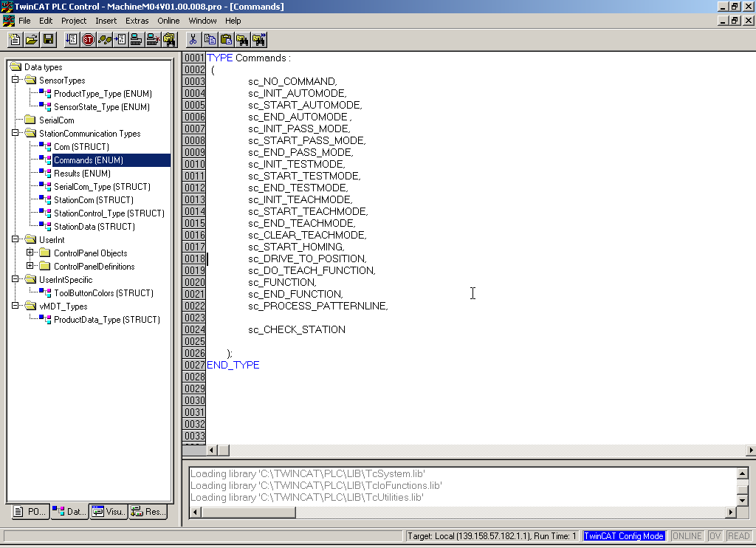Collapse the UserInt folder
The width and height of the screenshot is (756, 548).
[x=16, y=239]
